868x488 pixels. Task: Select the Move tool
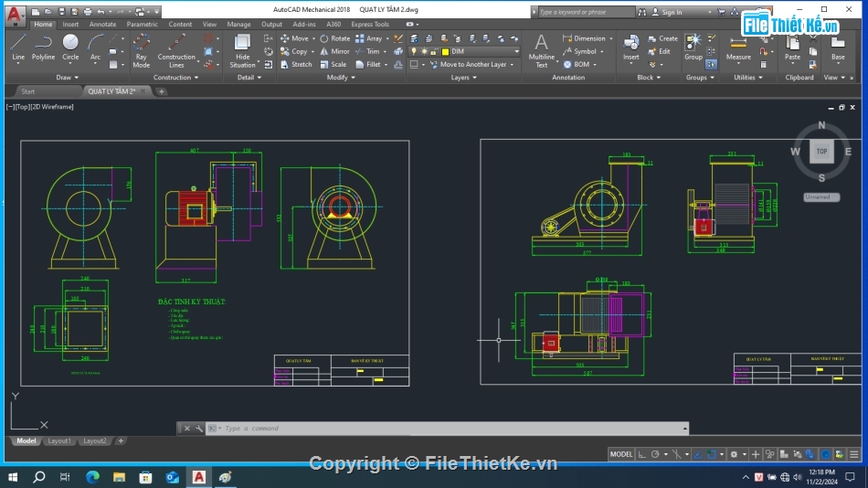[x=294, y=38]
